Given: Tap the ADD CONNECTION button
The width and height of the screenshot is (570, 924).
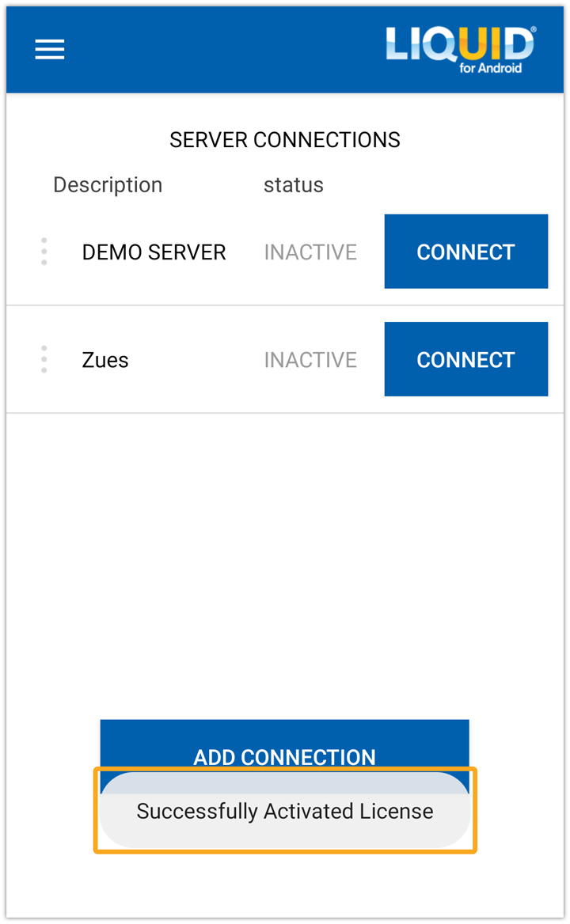Looking at the screenshot, I should coord(284,744).
